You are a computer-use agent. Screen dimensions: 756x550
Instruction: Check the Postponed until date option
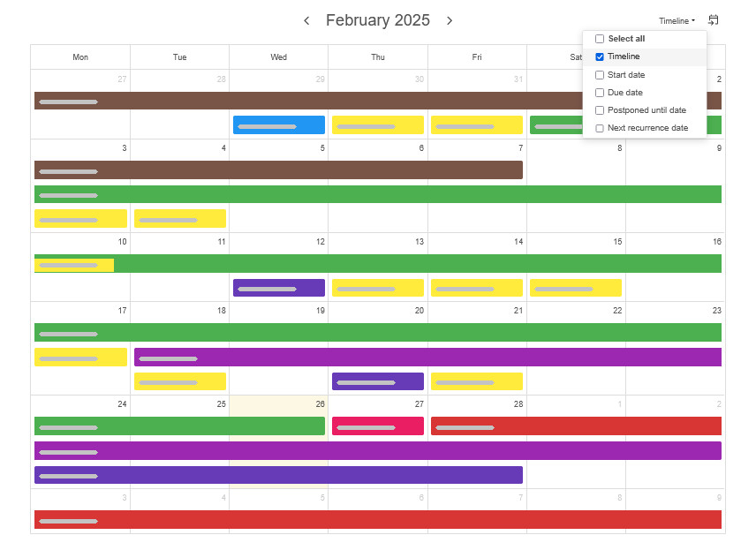600,109
